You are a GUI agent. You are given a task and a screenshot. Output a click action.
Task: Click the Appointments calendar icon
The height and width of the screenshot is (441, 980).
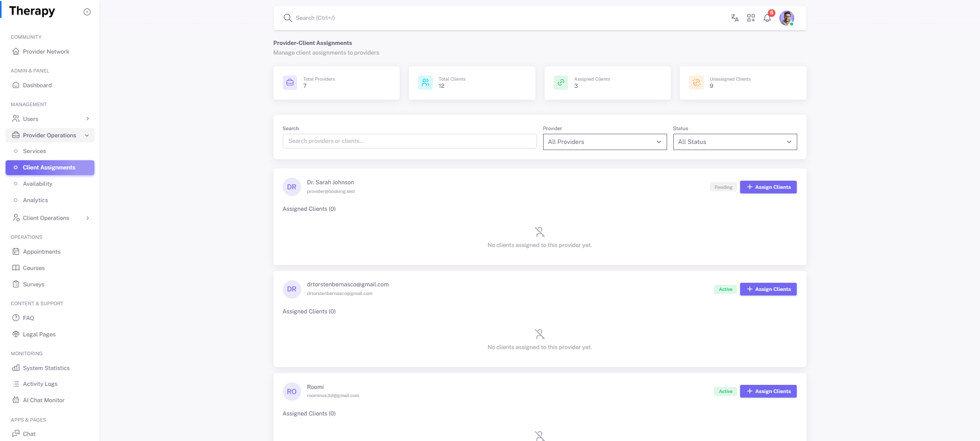tap(16, 252)
